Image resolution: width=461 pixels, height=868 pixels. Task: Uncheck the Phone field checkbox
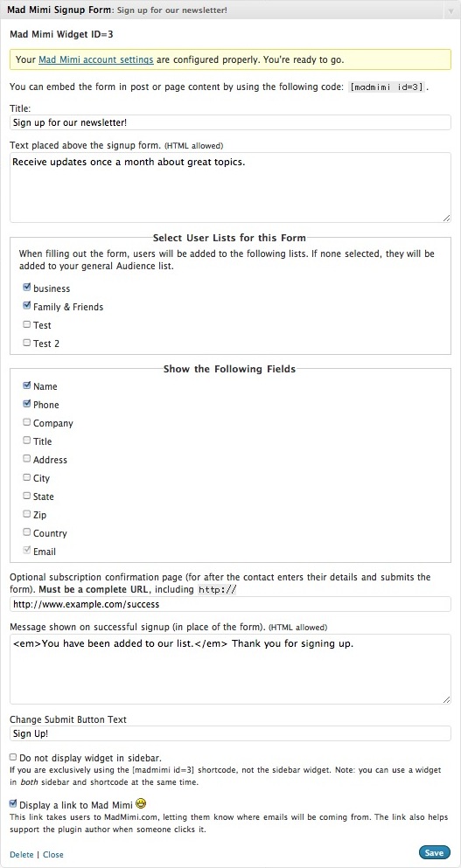pos(26,404)
